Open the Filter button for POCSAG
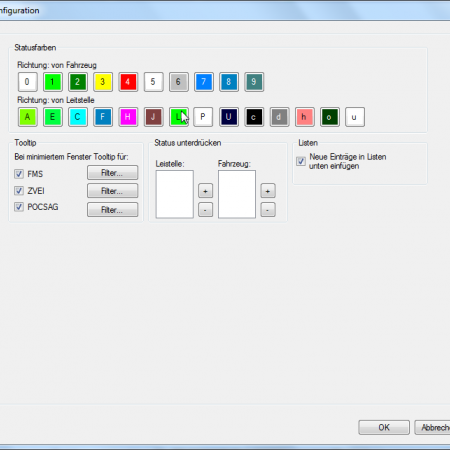The width and height of the screenshot is (450, 450). (x=113, y=210)
